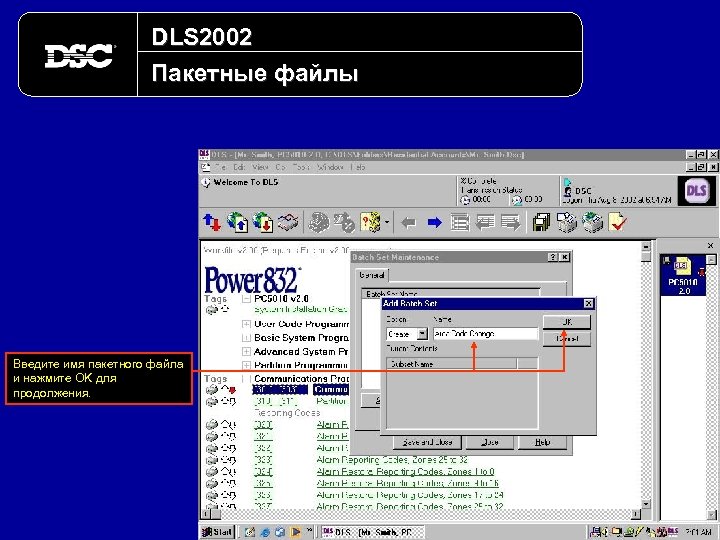Screen dimensions: 720x540
Task: Select the PC5010 2.0 file icon in side panel
Action: coord(683,275)
